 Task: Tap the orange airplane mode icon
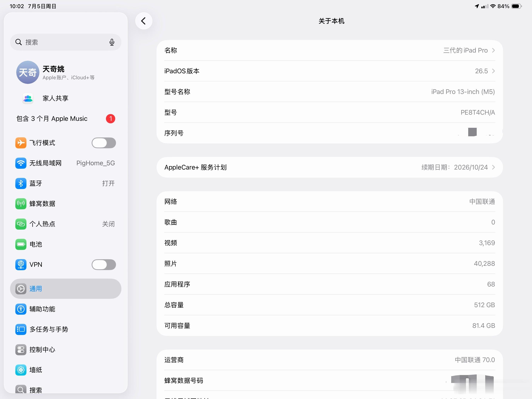[x=21, y=143]
